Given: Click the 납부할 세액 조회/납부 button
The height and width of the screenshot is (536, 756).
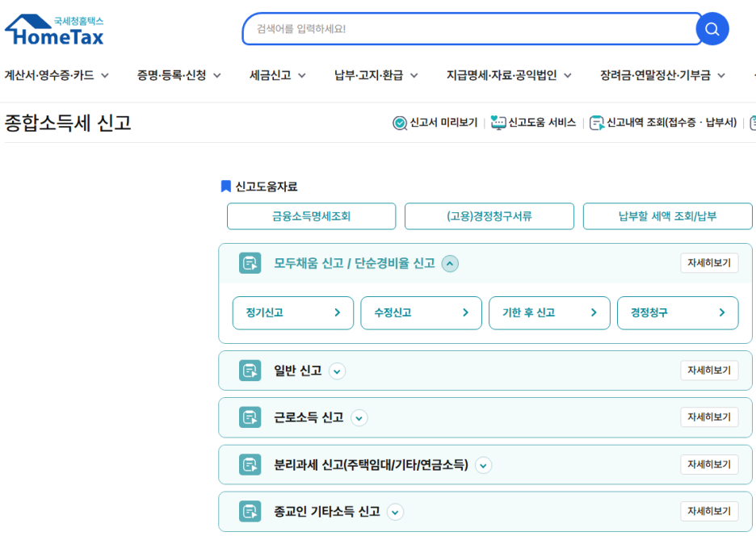Looking at the screenshot, I should 667,216.
